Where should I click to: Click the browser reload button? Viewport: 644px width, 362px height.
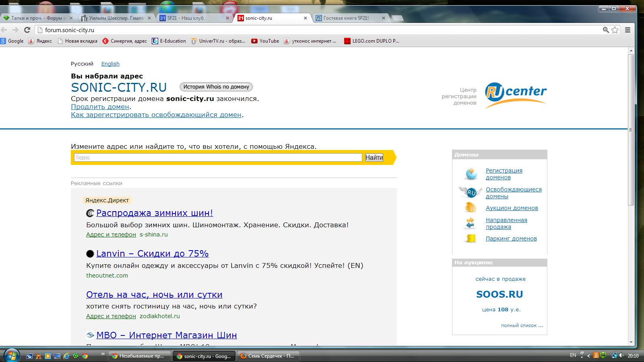tap(27, 30)
